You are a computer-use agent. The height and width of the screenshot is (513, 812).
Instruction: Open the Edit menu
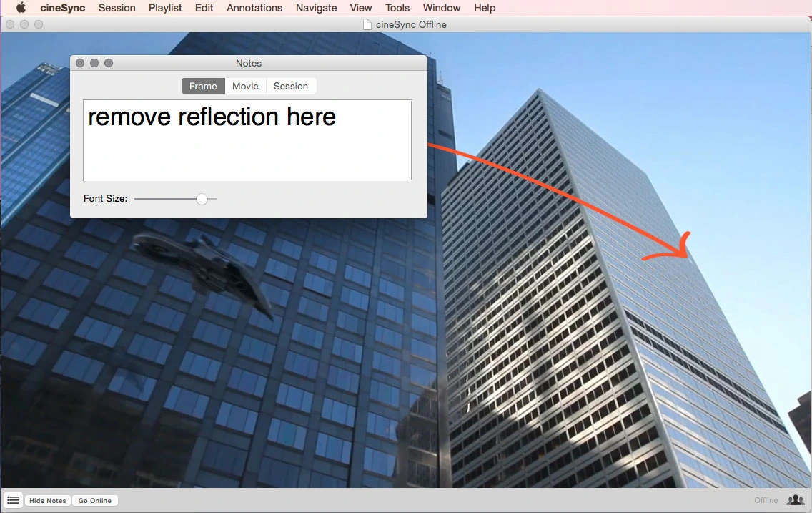[x=204, y=8]
